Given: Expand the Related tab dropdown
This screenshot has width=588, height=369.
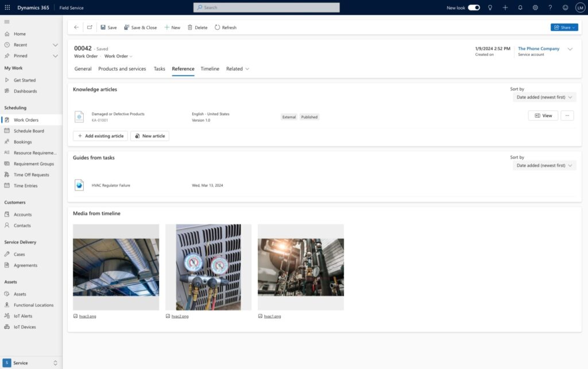Looking at the screenshot, I should (x=238, y=69).
